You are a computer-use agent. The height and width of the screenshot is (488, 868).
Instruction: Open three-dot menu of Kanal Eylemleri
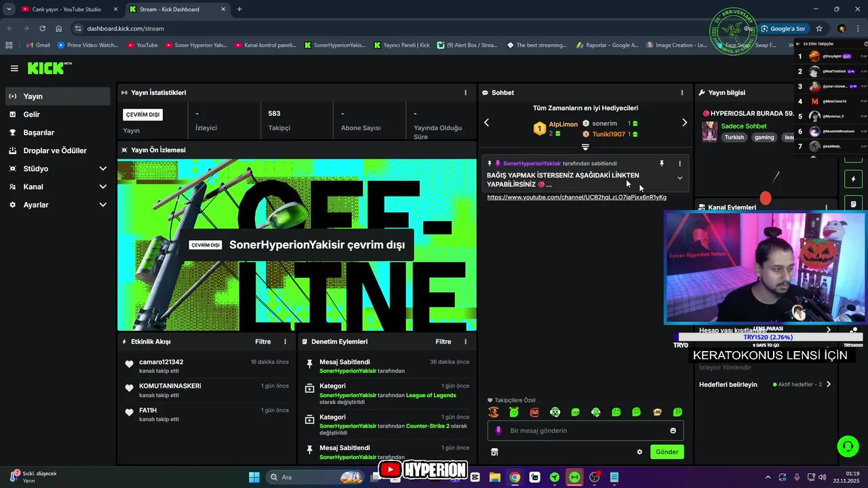click(x=826, y=207)
